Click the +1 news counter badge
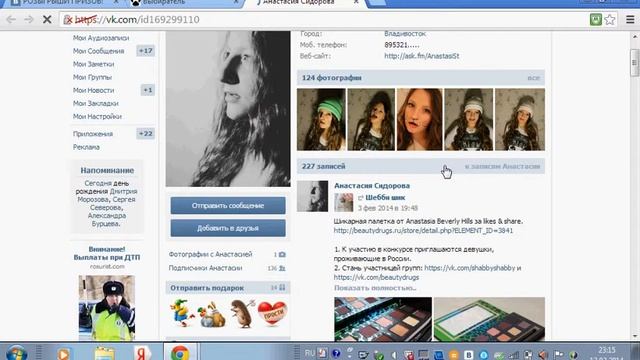This screenshot has width=640, height=360. (148, 90)
